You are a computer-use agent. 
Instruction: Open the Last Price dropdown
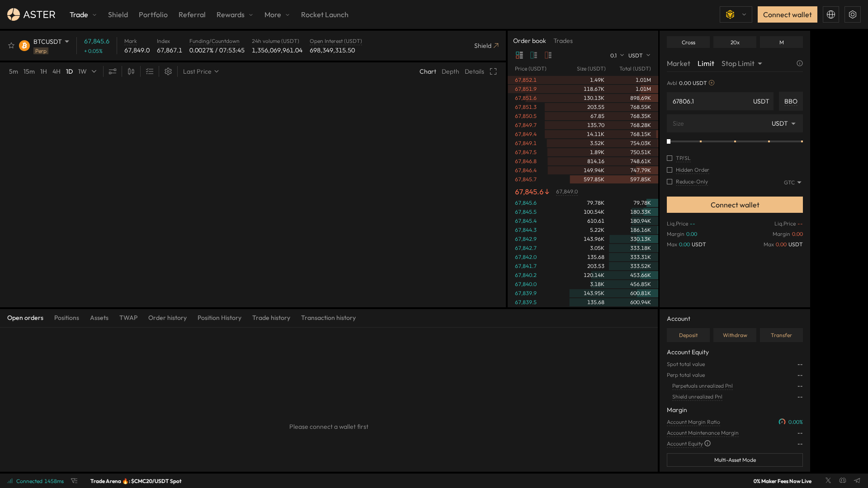[201, 71]
